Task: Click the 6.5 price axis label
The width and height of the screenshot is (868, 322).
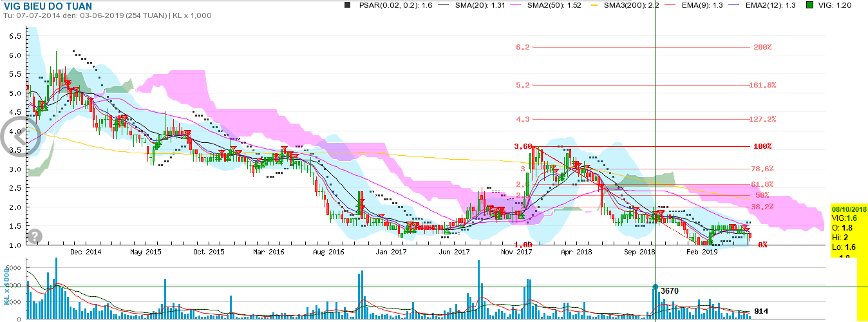Action: click(x=16, y=36)
